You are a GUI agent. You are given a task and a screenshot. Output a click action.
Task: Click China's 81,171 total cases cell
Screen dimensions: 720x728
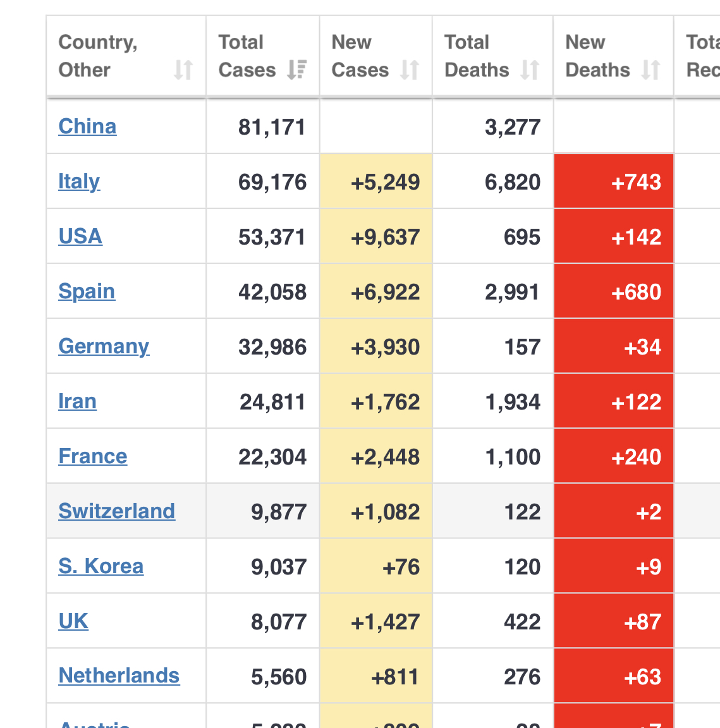[272, 127]
